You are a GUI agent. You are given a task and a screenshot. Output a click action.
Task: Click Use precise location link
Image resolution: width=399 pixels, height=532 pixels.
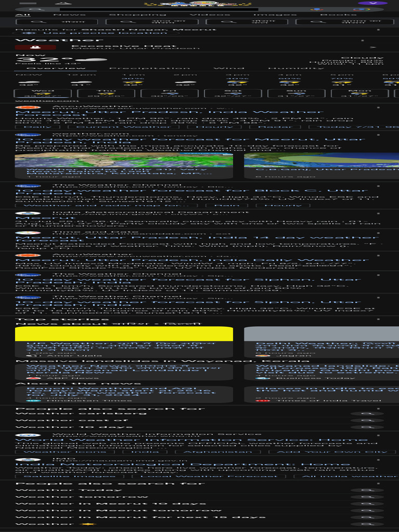(105, 33)
